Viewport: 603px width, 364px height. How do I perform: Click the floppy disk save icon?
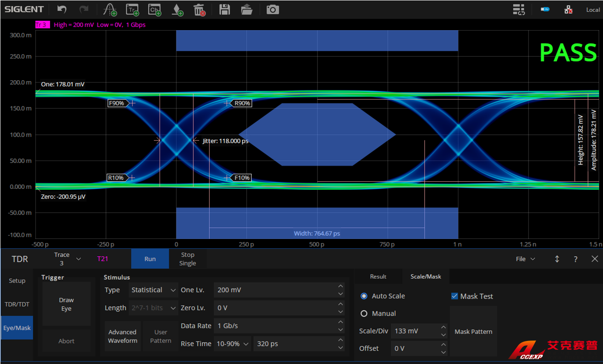225,9
